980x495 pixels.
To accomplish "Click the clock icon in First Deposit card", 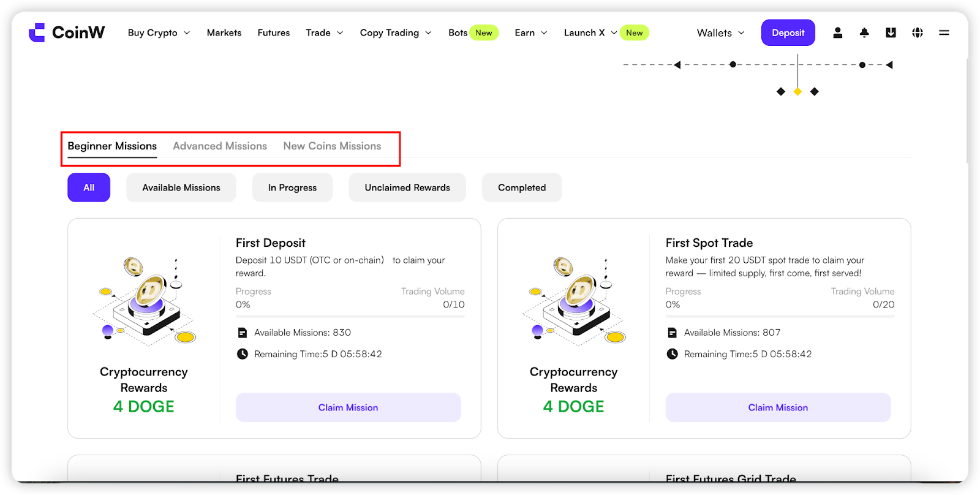I will pos(243,354).
